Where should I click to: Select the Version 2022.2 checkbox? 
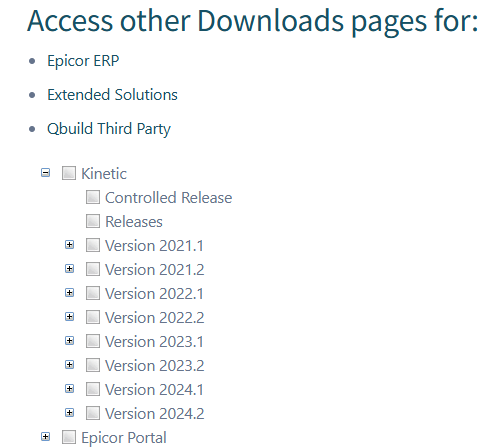pyautogui.click(x=93, y=317)
